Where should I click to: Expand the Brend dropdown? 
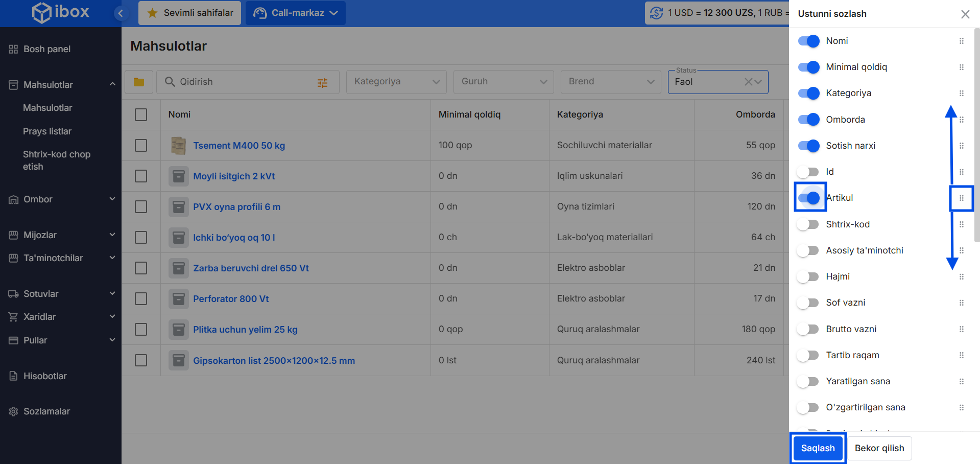[611, 82]
